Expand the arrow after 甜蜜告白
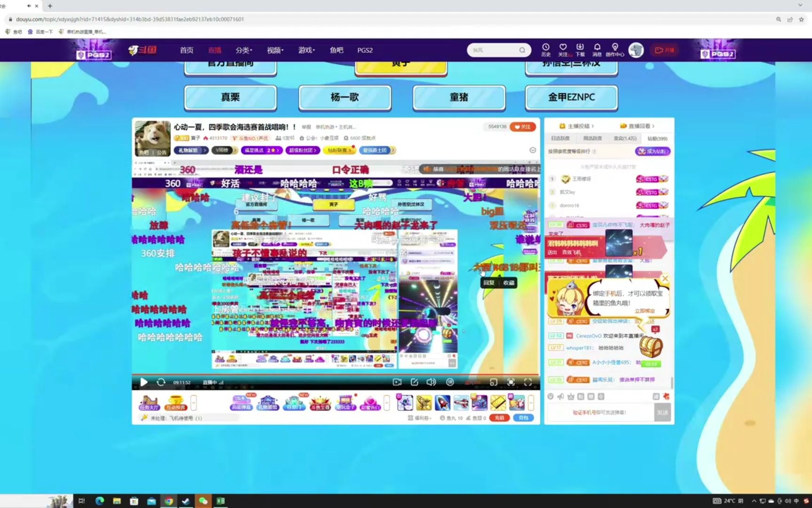Screen dimensions: 812x508 [387, 403]
